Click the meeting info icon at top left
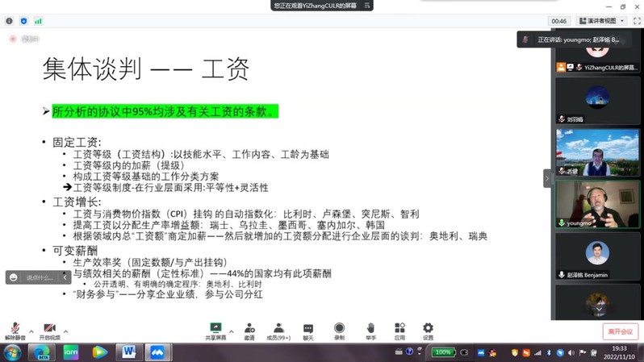The height and width of the screenshot is (362, 644). pos(10,21)
